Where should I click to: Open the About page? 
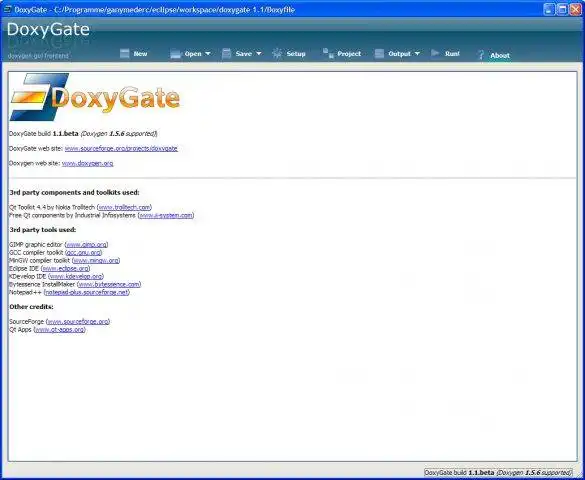tap(500, 56)
